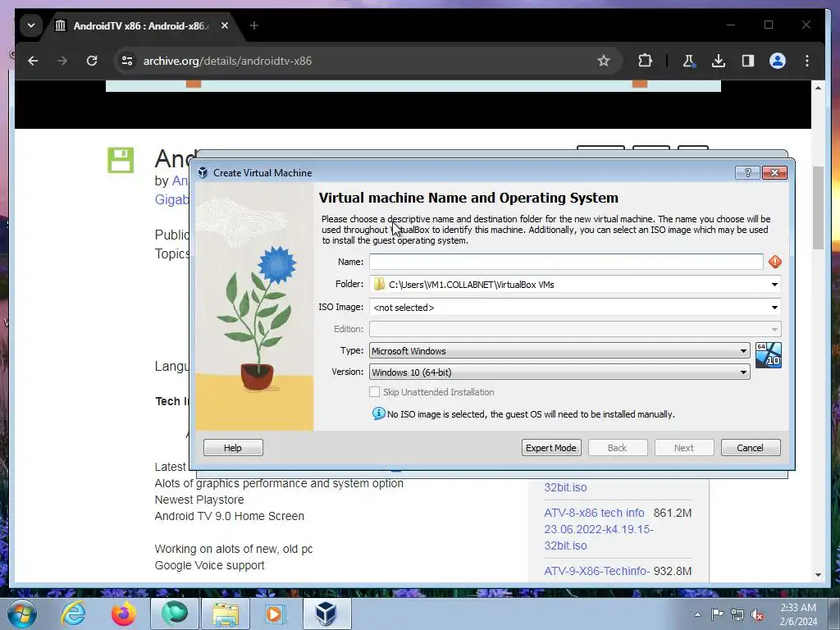Open Chrome extensions puzzle icon
The width and height of the screenshot is (840, 630).
point(645,61)
